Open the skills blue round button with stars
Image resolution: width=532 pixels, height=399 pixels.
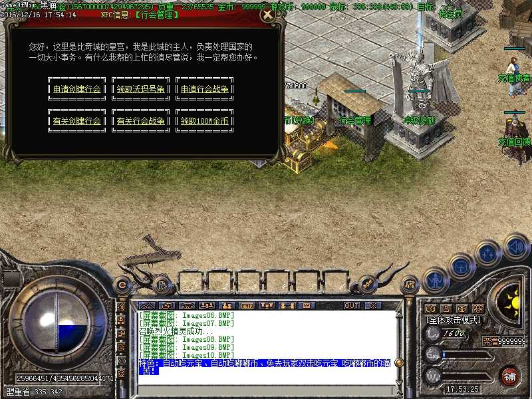[488, 254]
